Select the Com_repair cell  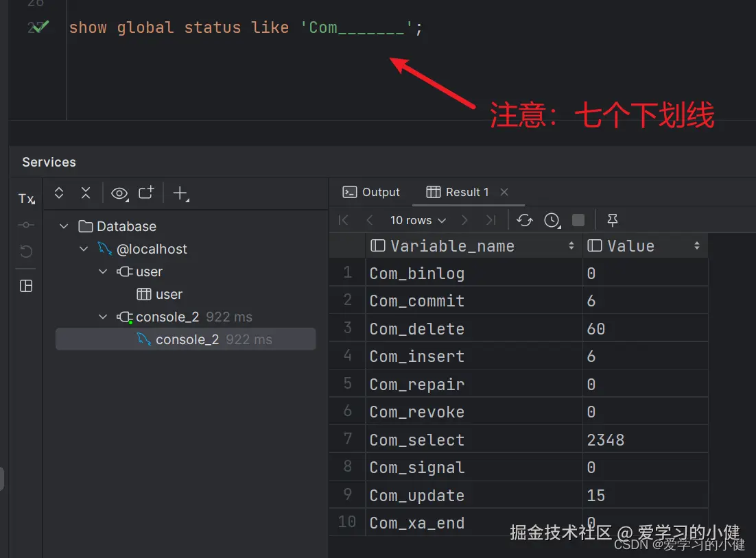474,384
